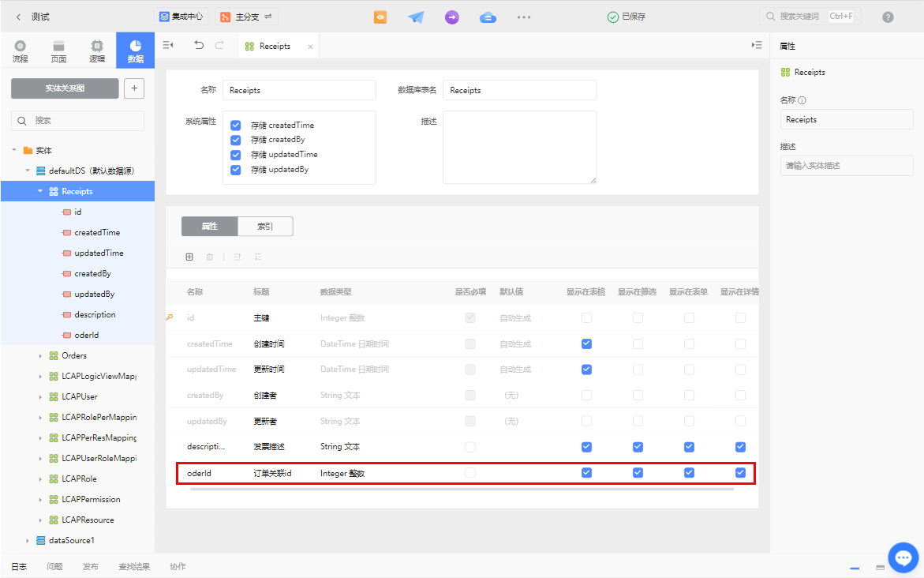This screenshot has width=924, height=578.
Task: Click the blue cloud icon
Action: 488,17
